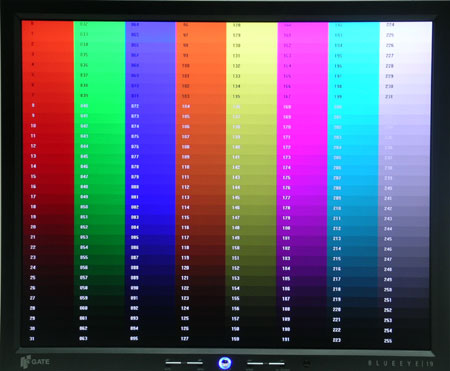Select the yellow swatch labeled 144
This screenshot has width=450, height=371.
click(252, 188)
